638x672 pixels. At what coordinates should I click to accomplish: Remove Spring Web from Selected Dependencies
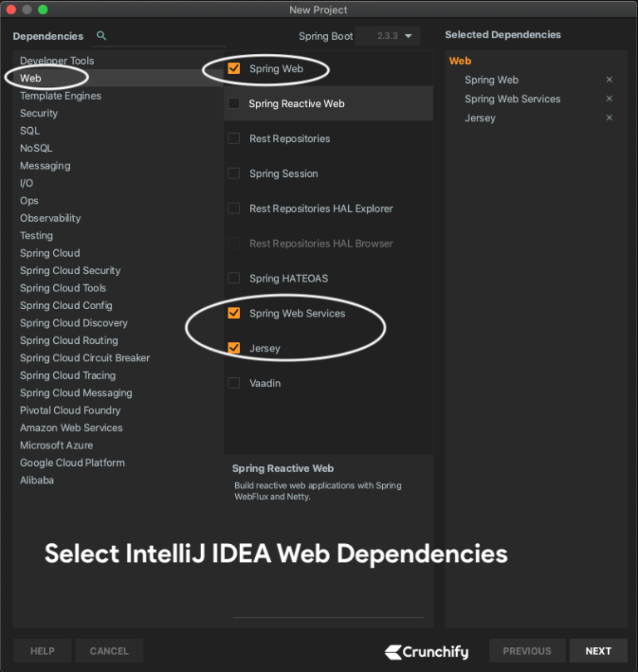[609, 80]
